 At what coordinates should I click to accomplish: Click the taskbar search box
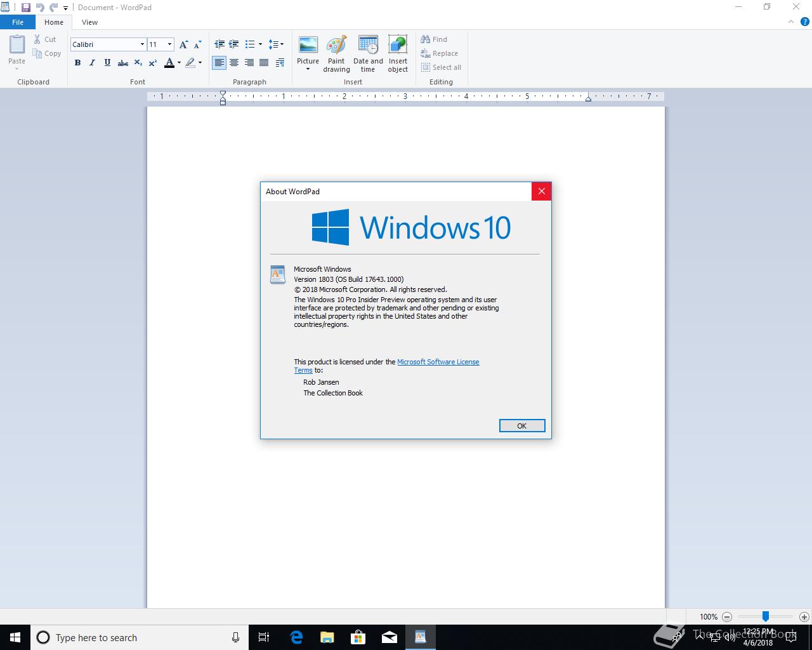click(x=139, y=637)
